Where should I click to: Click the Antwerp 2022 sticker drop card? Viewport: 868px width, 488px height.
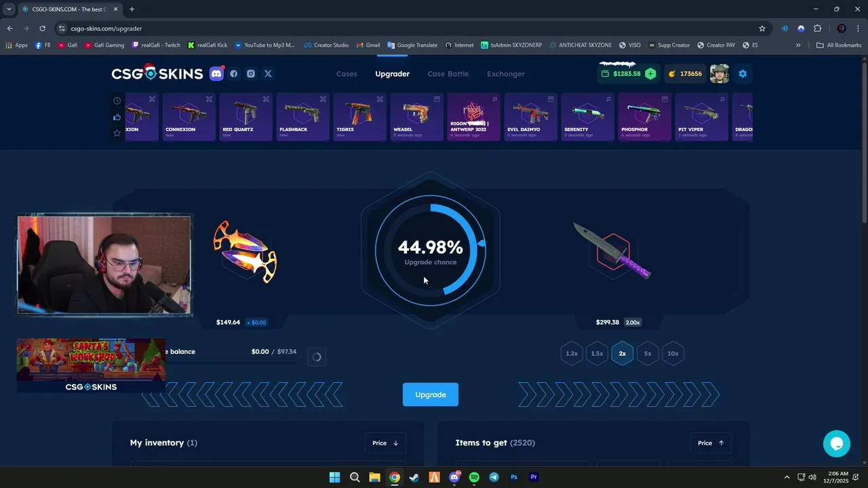pyautogui.click(x=473, y=117)
